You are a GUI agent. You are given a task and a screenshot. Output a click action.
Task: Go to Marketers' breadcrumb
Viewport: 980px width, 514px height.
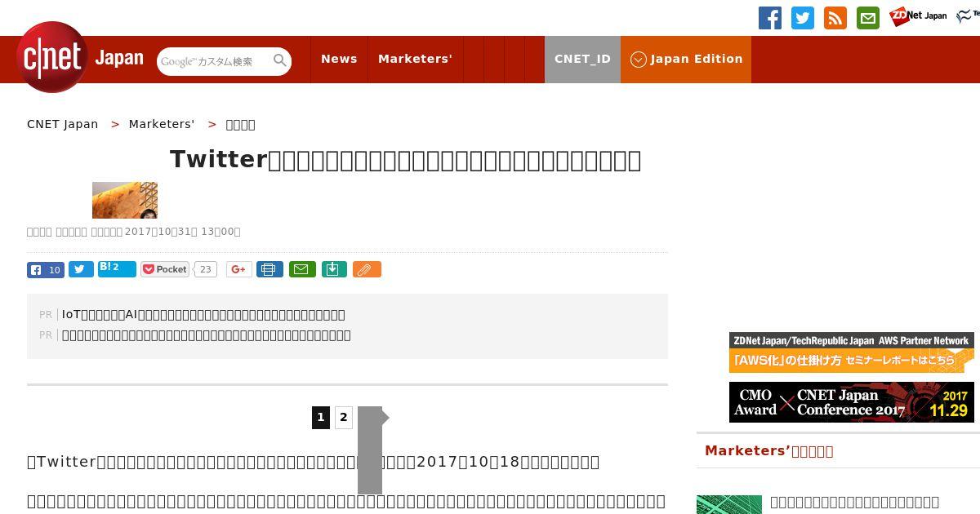point(162,124)
